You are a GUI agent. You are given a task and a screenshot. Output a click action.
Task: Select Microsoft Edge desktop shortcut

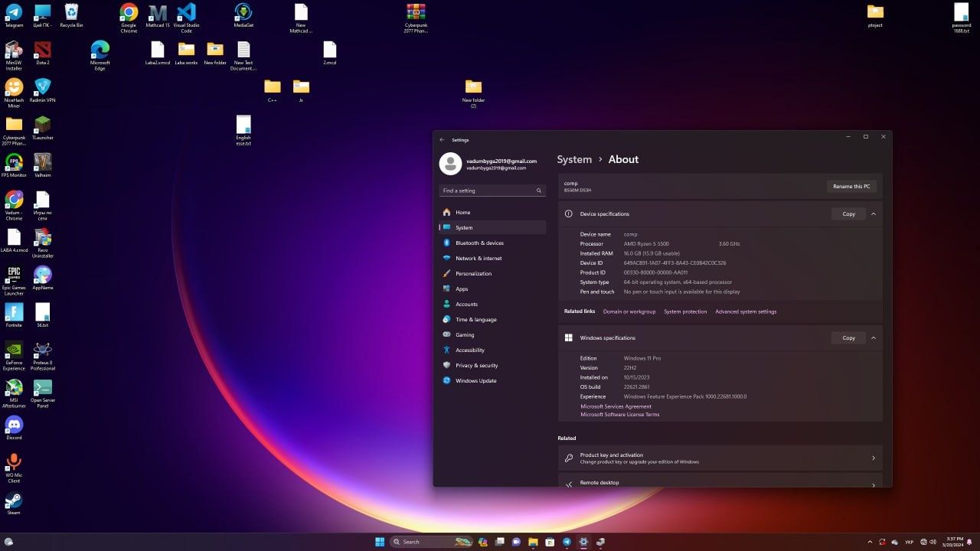coord(100,56)
